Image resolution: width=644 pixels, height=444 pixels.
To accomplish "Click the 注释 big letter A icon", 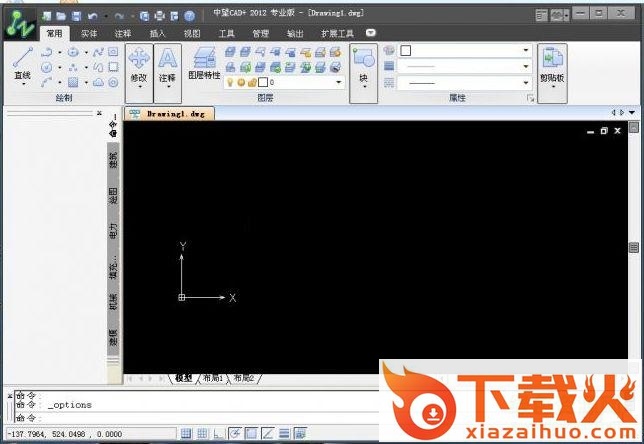I will [x=168, y=58].
